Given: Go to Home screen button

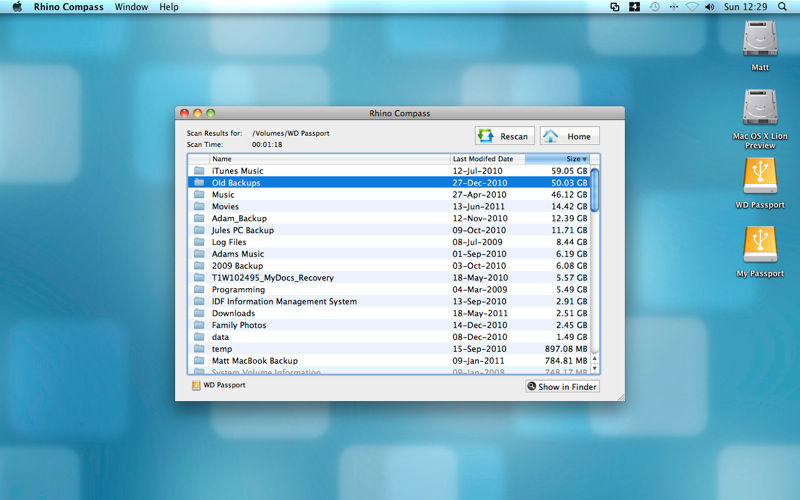Looking at the screenshot, I should click(x=569, y=136).
